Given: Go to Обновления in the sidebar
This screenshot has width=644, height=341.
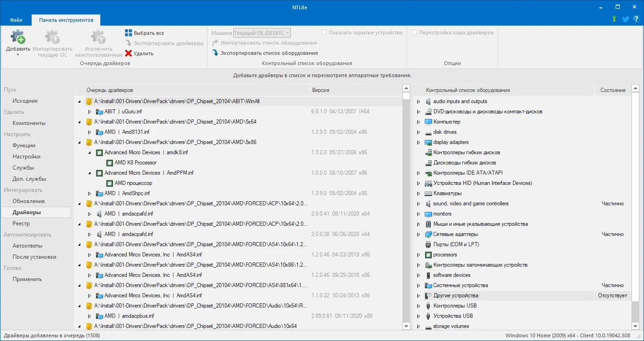Looking at the screenshot, I should pos(28,201).
